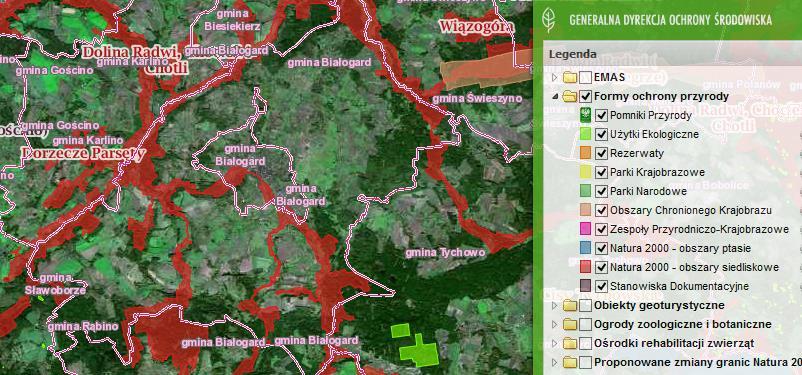
Task: Click Natura 2000 obszary siedliskowe red swatch
Action: (586, 267)
